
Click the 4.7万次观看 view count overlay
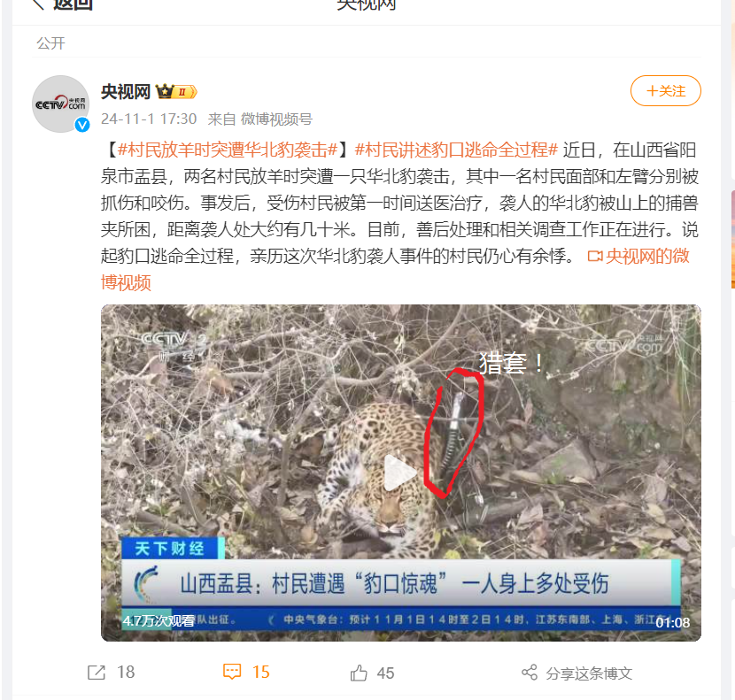(x=159, y=621)
